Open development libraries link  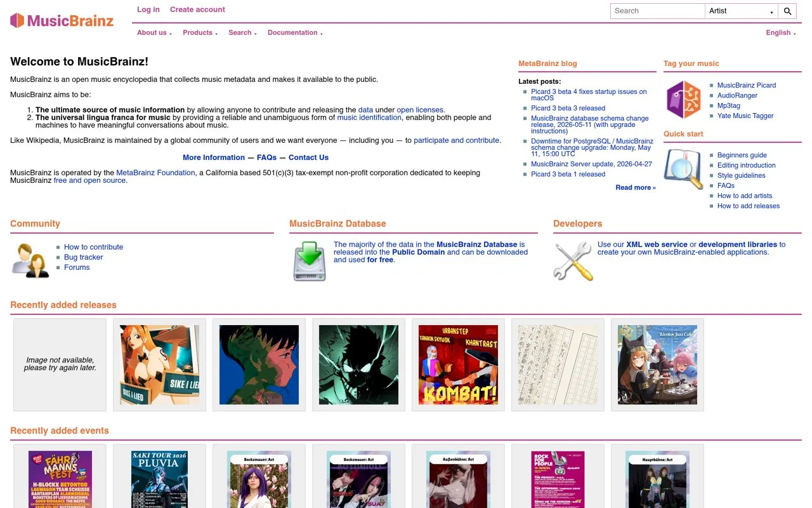click(738, 244)
